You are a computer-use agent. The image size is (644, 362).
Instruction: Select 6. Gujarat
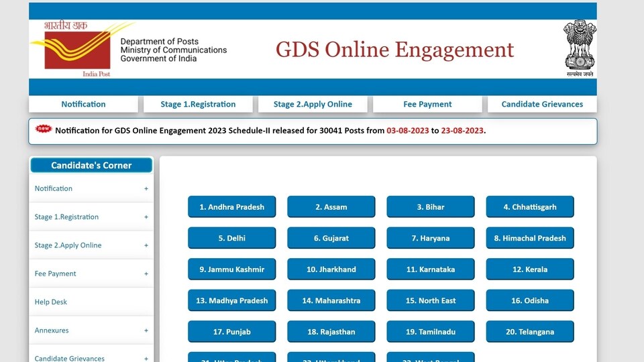[331, 238]
